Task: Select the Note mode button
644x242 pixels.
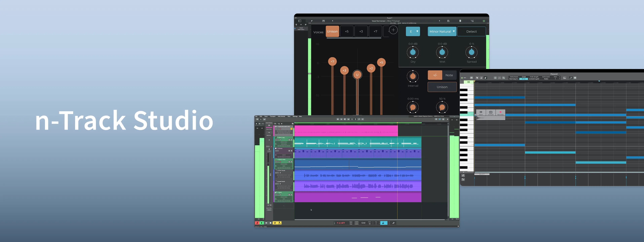Action: [449, 75]
